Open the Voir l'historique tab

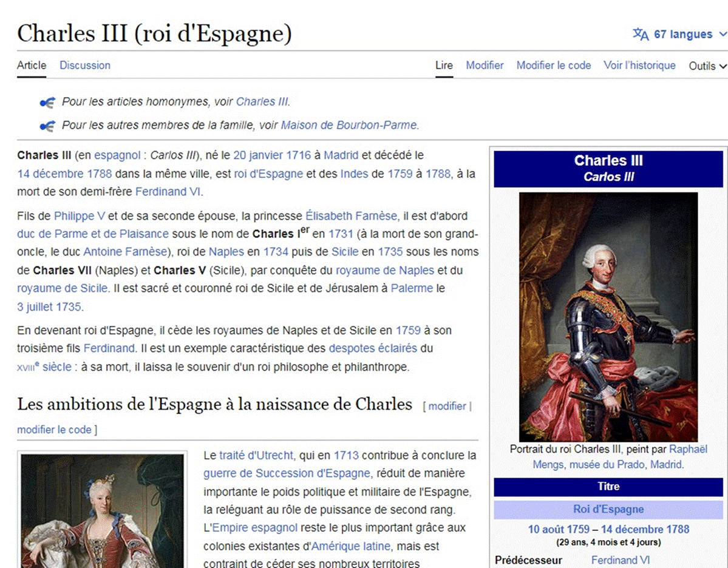point(639,66)
